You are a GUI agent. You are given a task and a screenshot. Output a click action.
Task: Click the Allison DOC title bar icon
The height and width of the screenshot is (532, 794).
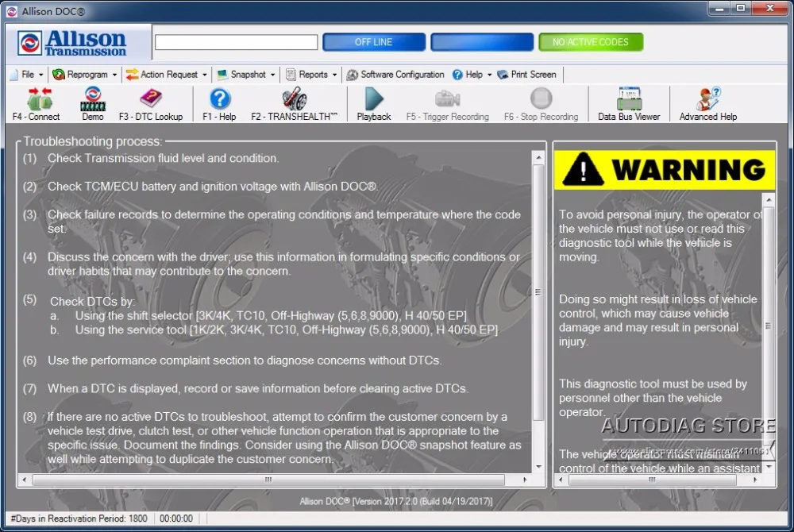click(x=12, y=11)
